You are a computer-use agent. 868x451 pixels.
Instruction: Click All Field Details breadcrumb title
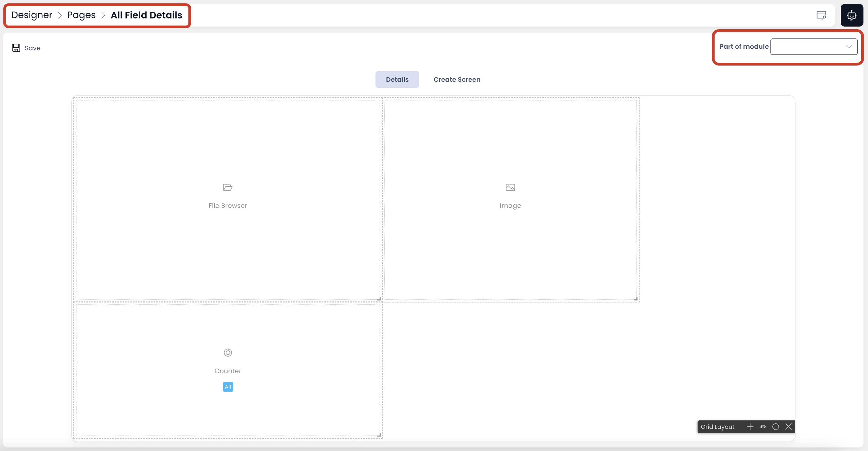click(147, 15)
